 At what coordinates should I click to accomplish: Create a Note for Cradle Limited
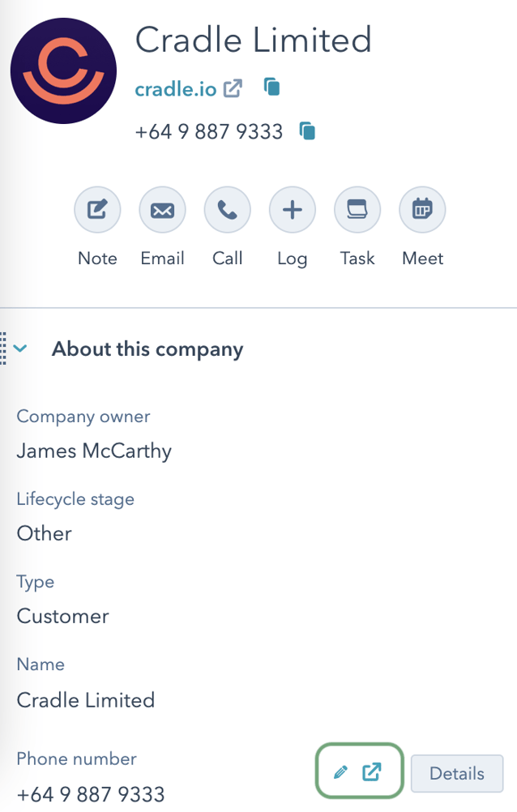click(x=97, y=209)
